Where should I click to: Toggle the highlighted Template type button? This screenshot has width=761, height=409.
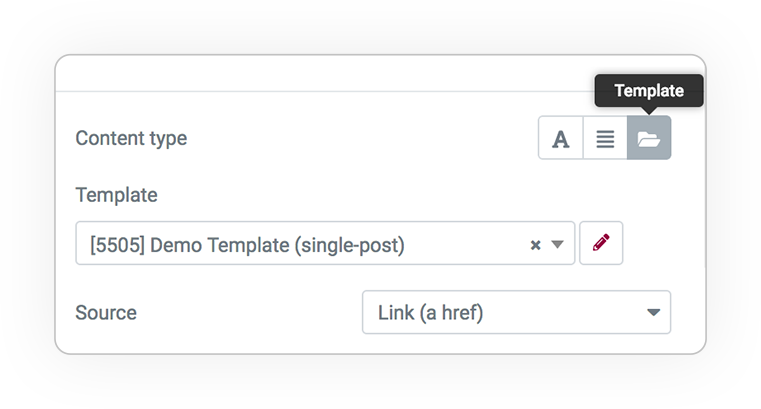pos(649,138)
